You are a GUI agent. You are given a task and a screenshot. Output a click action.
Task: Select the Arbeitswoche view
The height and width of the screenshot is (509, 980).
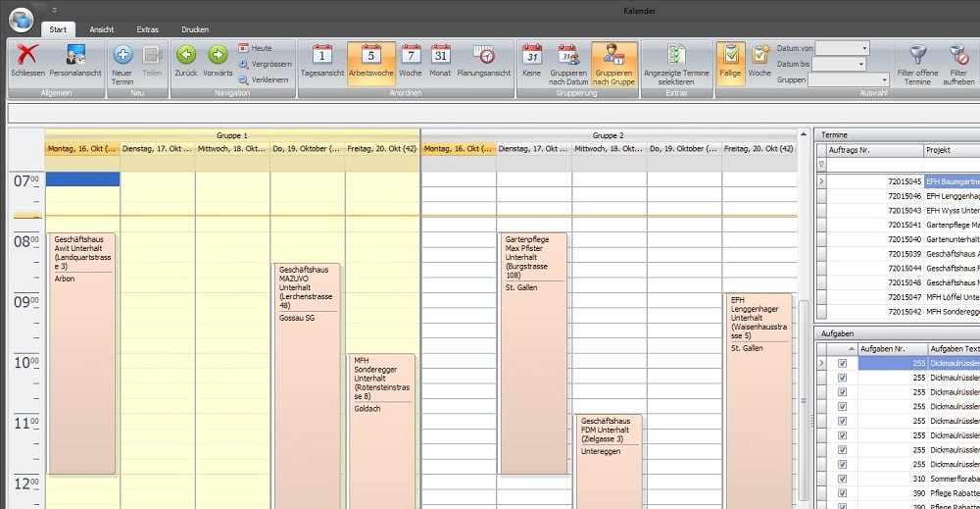371,63
